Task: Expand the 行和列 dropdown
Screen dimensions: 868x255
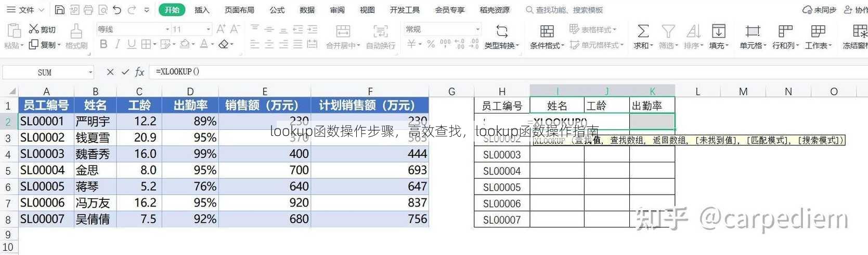Action: (x=797, y=46)
